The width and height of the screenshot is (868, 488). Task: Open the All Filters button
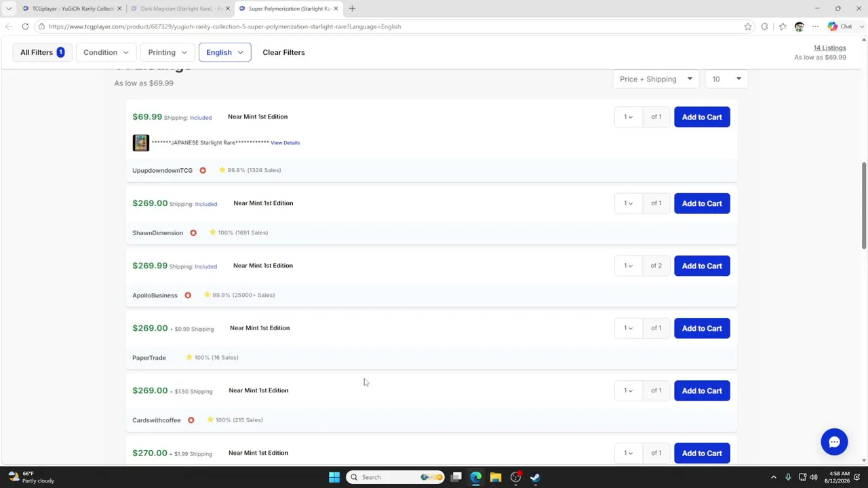tap(42, 52)
